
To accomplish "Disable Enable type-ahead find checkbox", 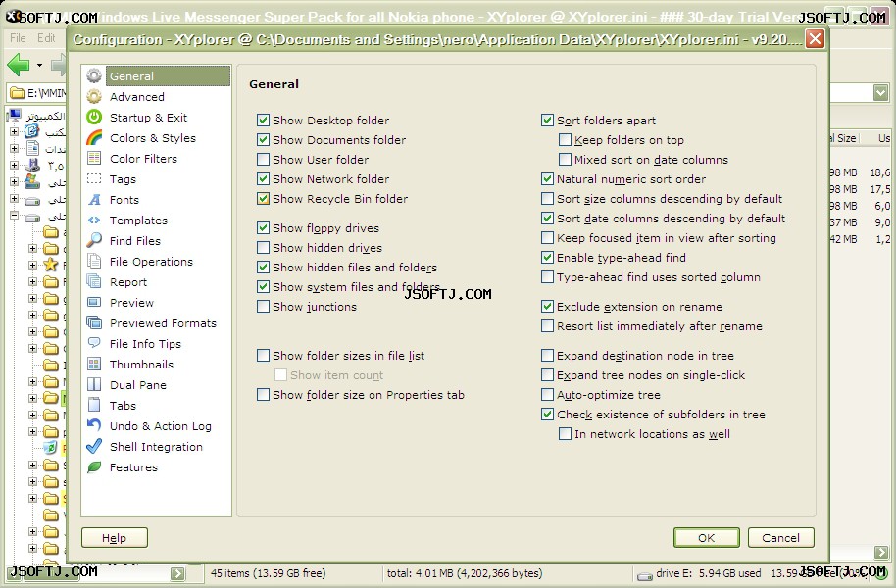I will (x=547, y=257).
